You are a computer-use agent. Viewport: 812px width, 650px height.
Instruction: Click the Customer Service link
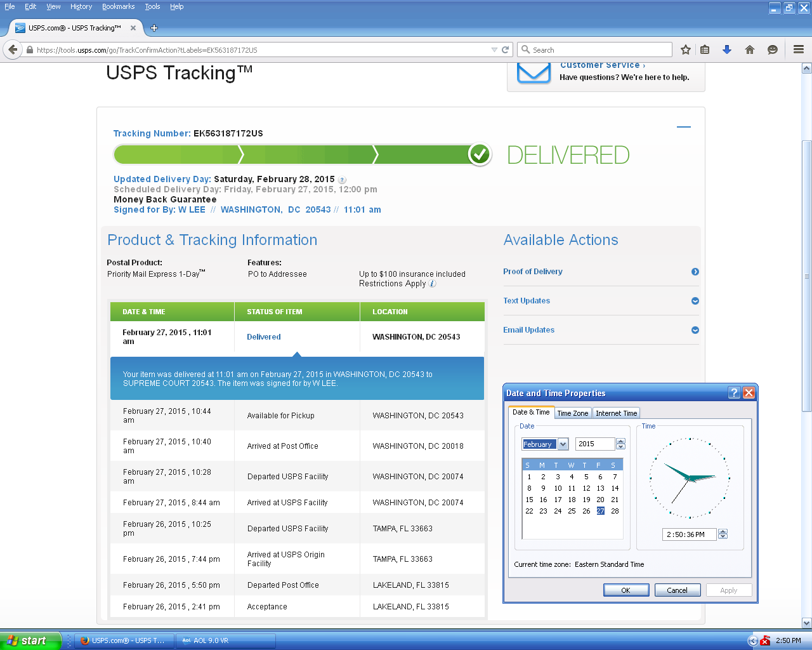[602, 65]
